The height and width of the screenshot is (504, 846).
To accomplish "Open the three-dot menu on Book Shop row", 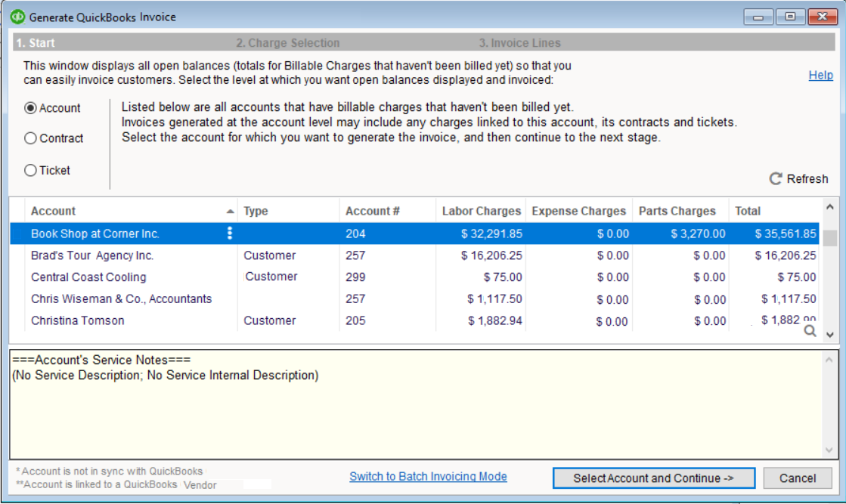I will point(230,233).
